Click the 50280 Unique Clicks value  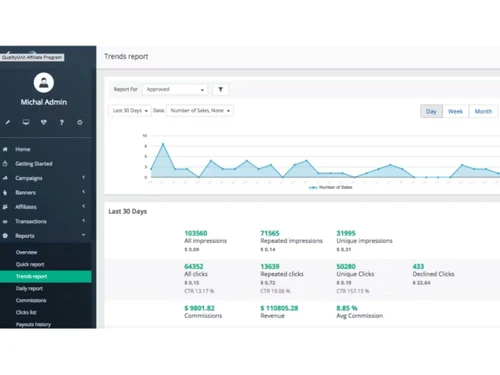[346, 266]
